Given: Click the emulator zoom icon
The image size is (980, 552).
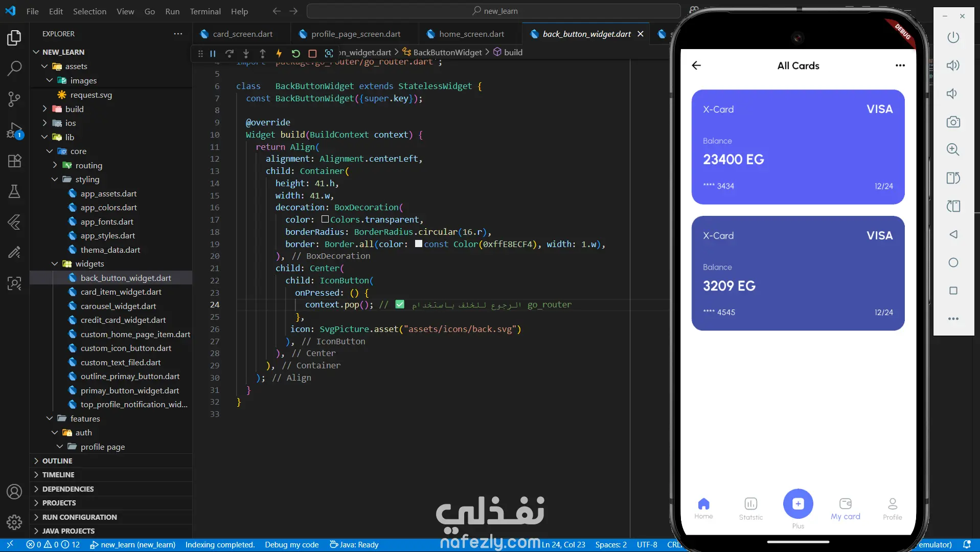Looking at the screenshot, I should click(953, 149).
